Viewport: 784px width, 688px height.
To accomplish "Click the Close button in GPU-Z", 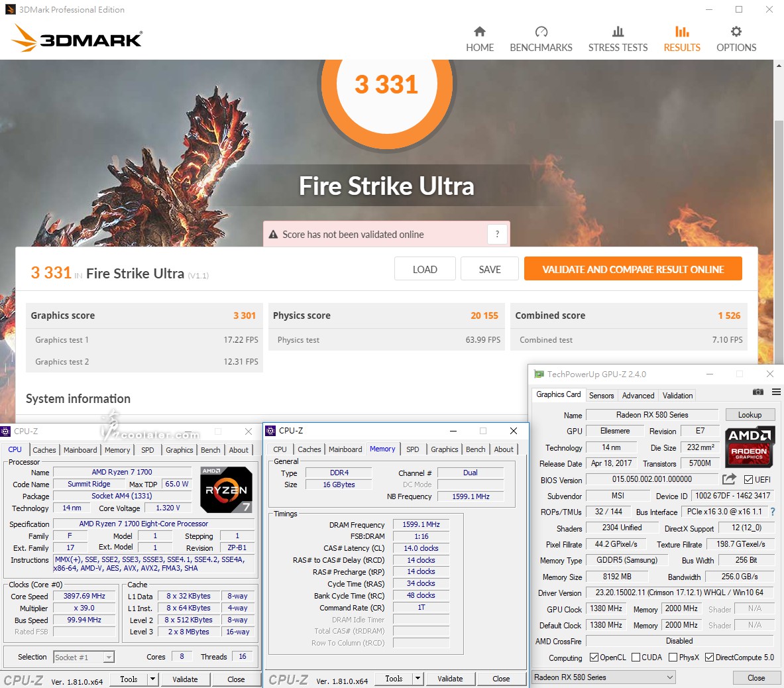I will click(756, 677).
